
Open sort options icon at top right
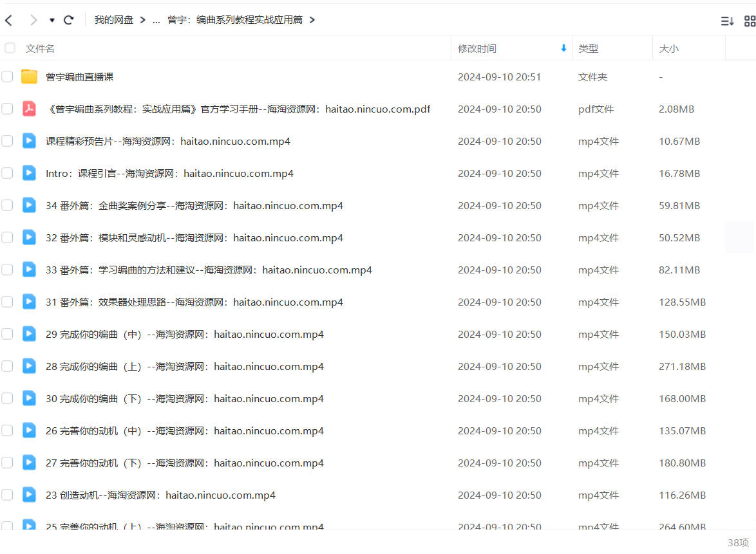pos(727,21)
